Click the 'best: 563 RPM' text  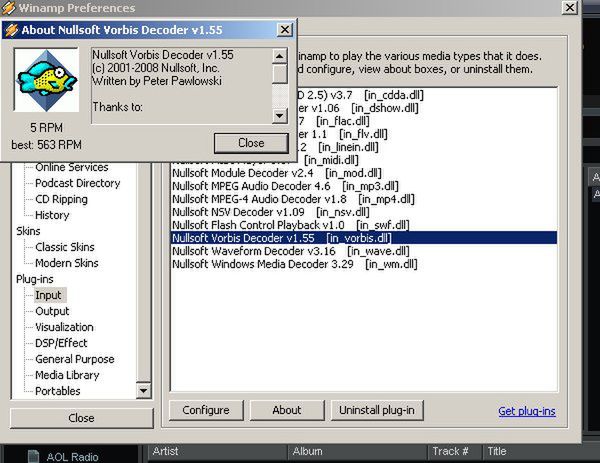point(46,145)
